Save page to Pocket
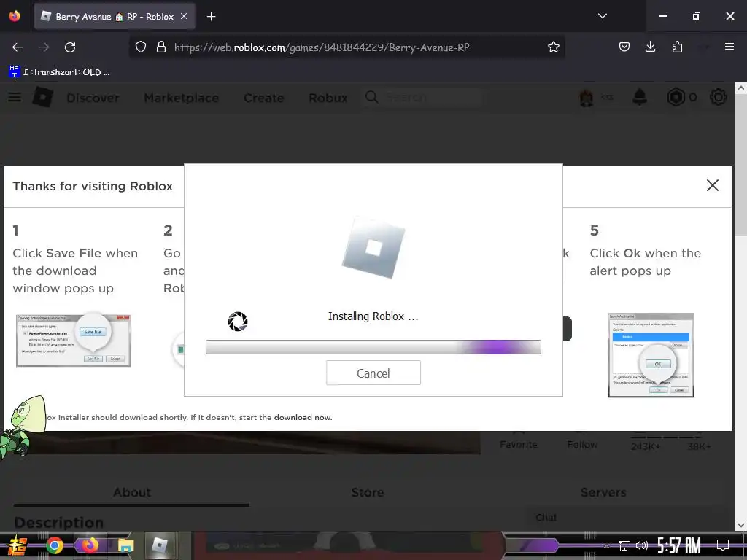 pos(624,47)
